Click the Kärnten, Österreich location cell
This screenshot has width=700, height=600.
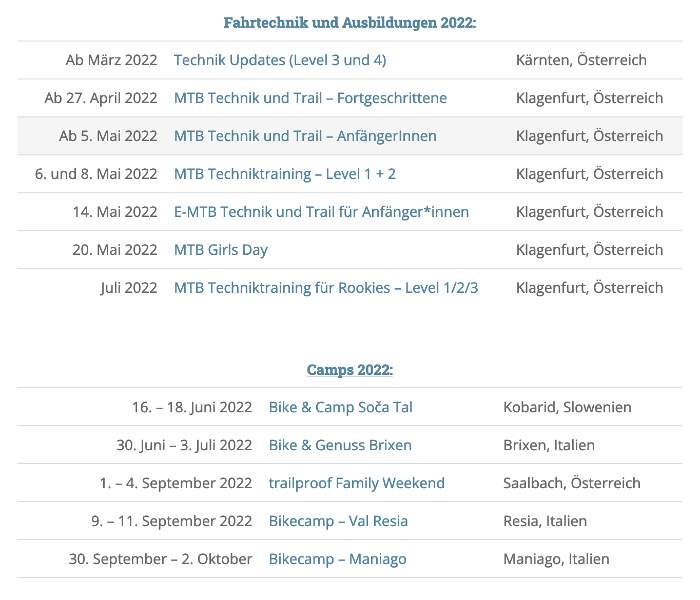click(x=581, y=60)
